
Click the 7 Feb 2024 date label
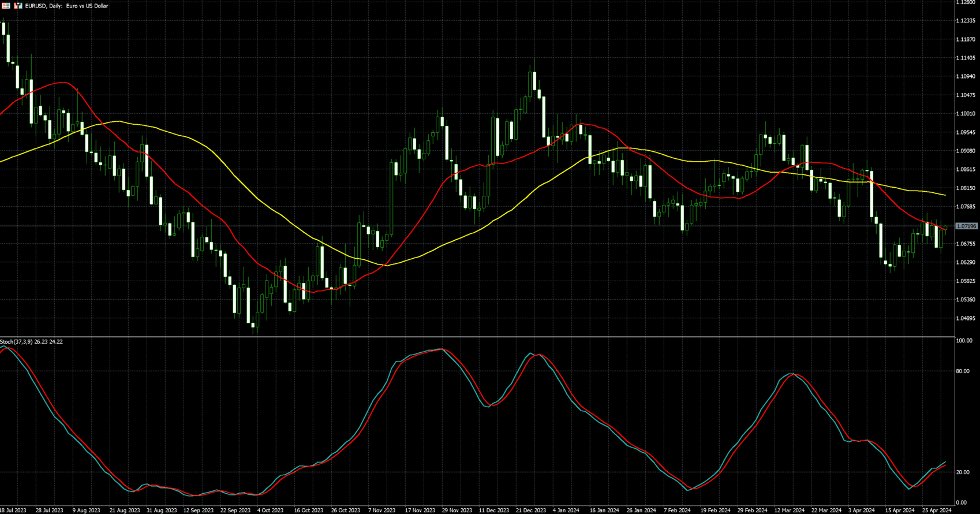coord(677,511)
